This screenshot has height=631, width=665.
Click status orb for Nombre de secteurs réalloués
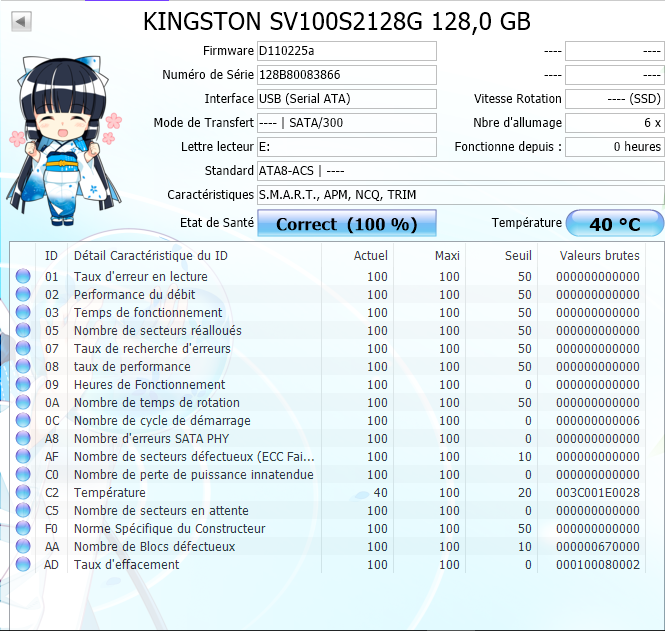[23, 330]
